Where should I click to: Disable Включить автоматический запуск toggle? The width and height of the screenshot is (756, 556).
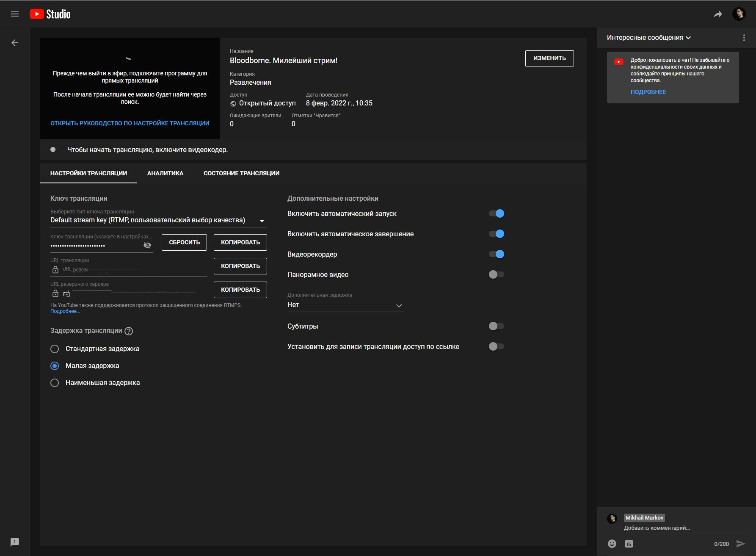click(497, 213)
